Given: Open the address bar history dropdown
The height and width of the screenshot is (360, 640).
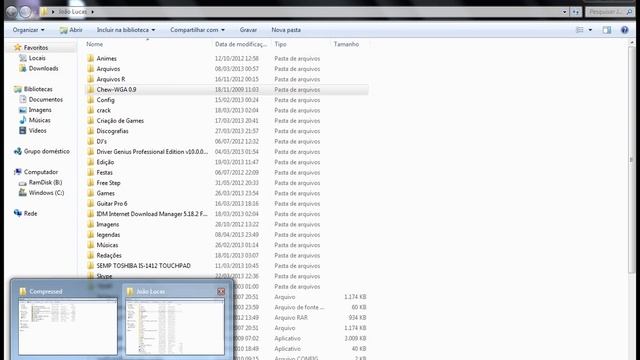Looking at the screenshot, I should [564, 12].
